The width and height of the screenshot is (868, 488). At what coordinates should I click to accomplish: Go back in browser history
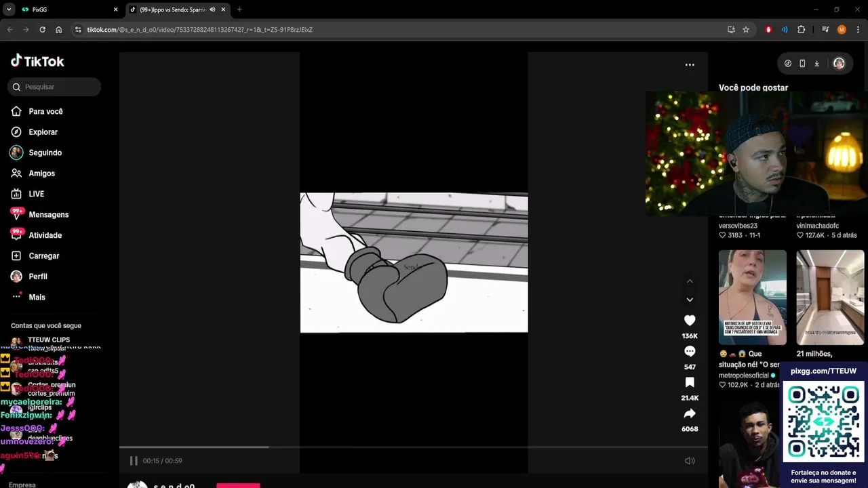[9, 30]
